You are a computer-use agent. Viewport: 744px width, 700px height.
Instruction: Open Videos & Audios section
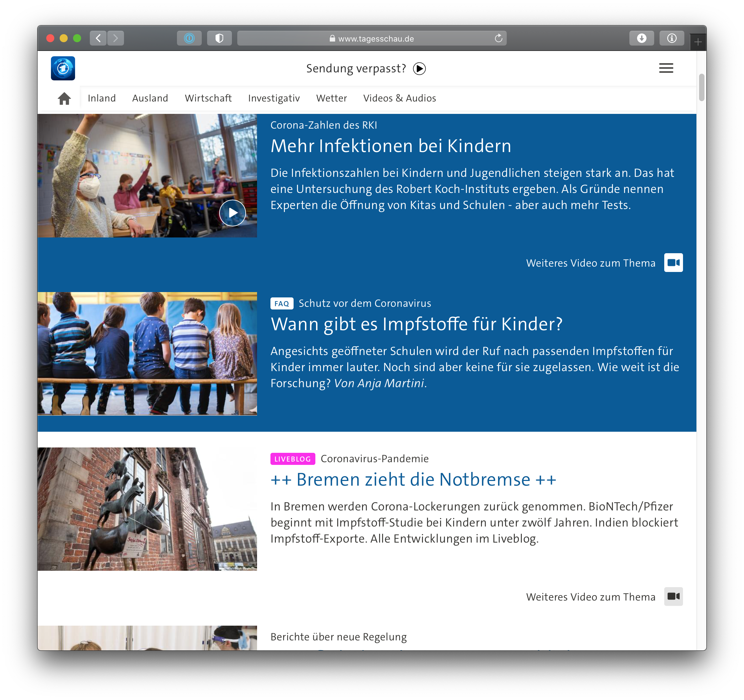tap(400, 98)
